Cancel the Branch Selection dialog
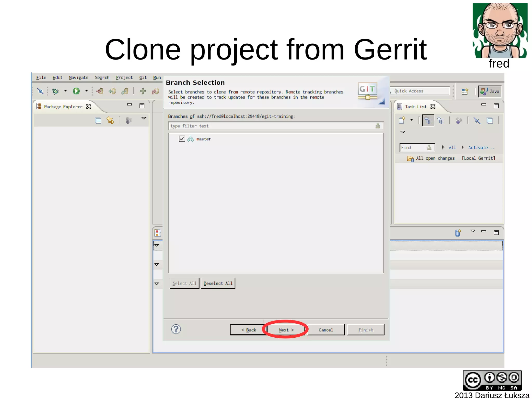Viewport: 532px width, 399px height. tap(326, 330)
